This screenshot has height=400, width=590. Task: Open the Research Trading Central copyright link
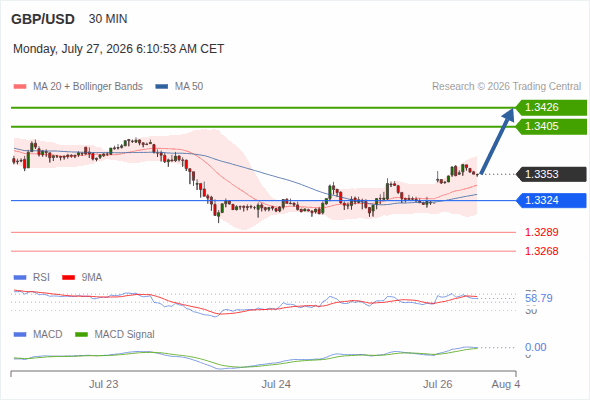pos(506,87)
